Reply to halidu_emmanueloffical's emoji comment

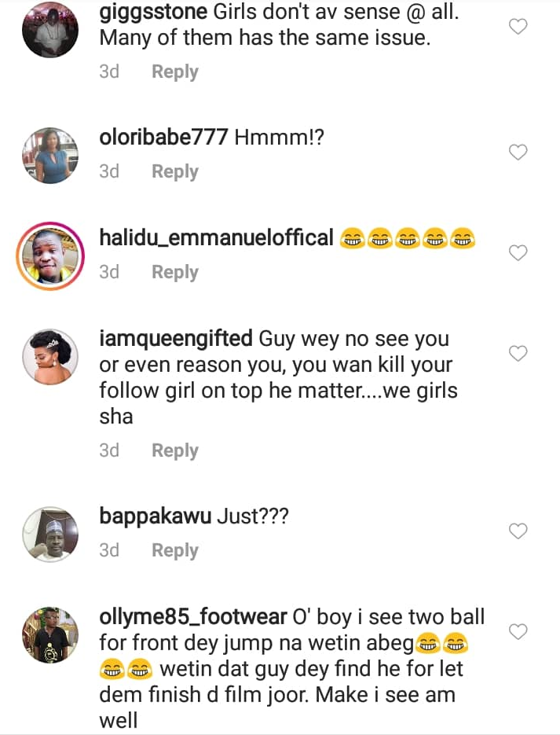pyautogui.click(x=174, y=272)
